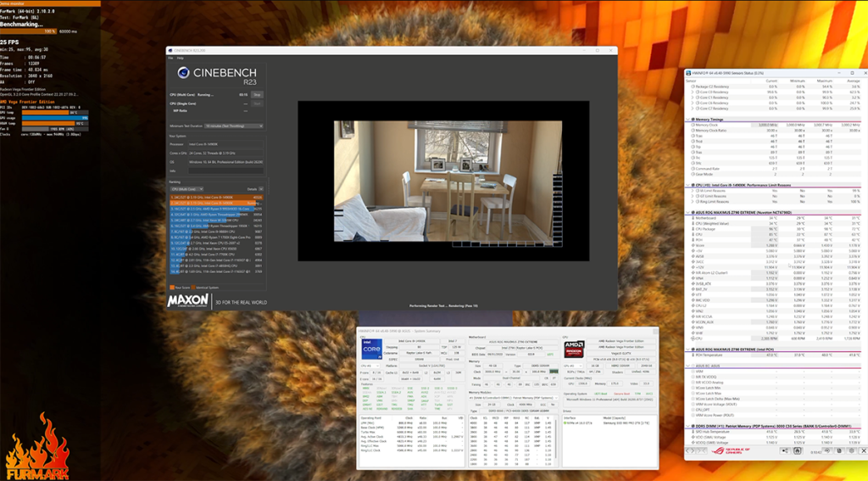Select the Vcore voltage sensor row
The width and height of the screenshot is (868, 481).
coord(773,245)
